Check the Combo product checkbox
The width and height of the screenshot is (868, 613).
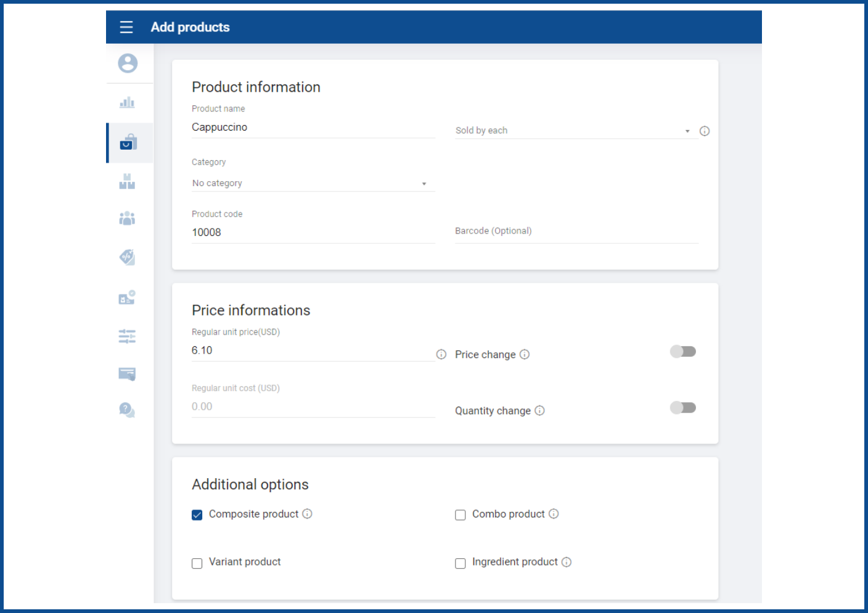coord(461,515)
